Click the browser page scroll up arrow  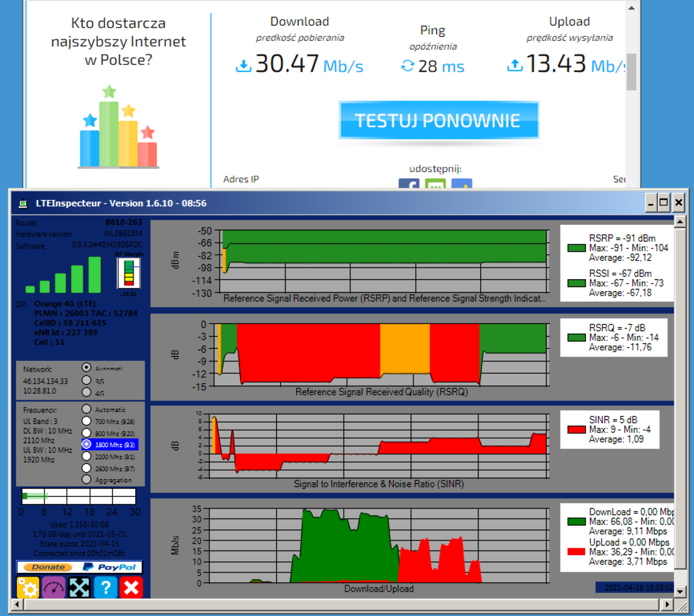point(632,8)
